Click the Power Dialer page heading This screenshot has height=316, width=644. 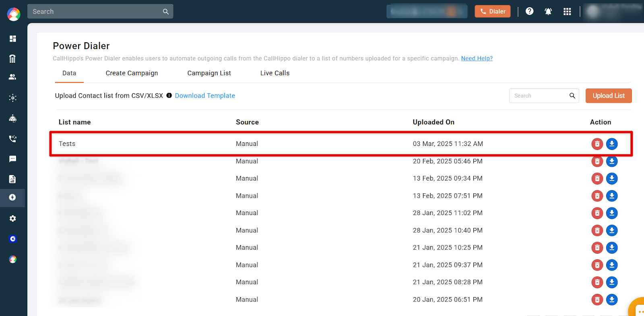(81, 46)
